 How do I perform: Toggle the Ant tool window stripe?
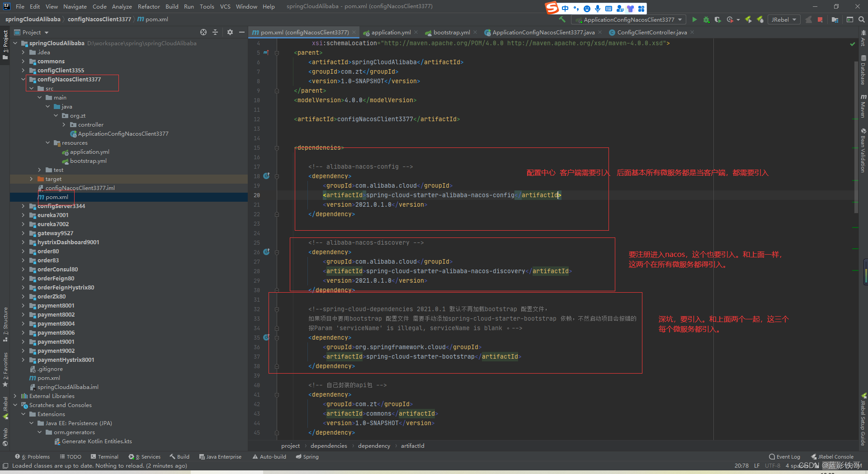point(863,38)
